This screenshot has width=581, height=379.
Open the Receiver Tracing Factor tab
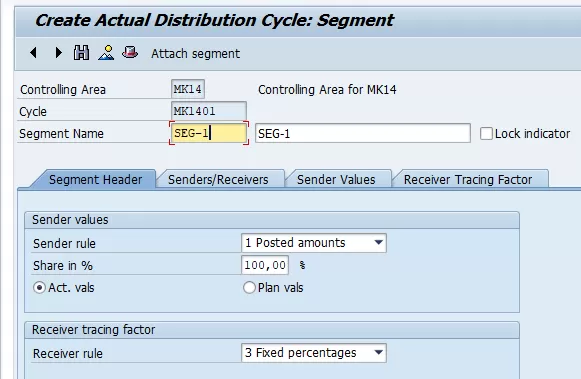[468, 180]
